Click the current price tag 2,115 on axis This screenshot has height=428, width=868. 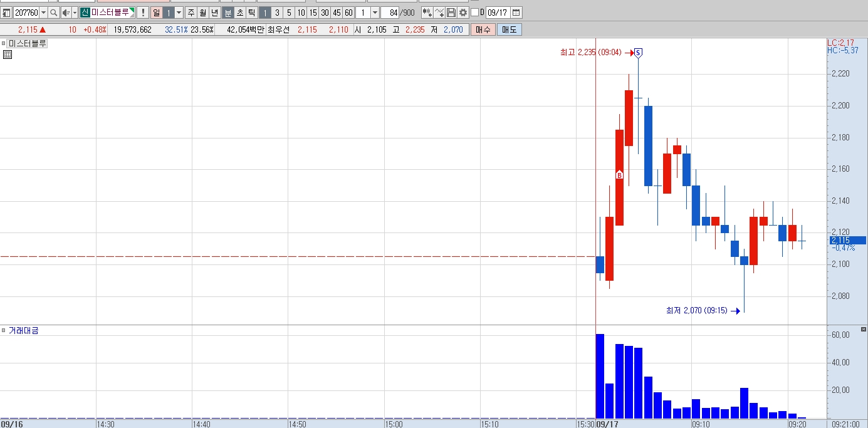(847, 240)
